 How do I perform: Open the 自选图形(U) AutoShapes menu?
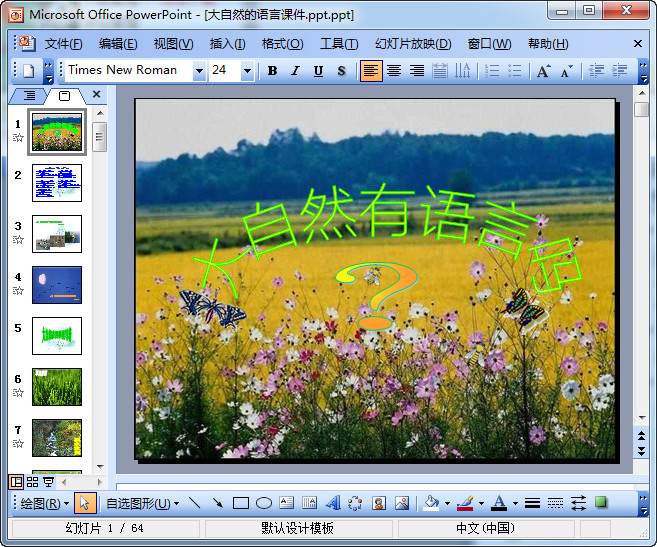(x=142, y=503)
